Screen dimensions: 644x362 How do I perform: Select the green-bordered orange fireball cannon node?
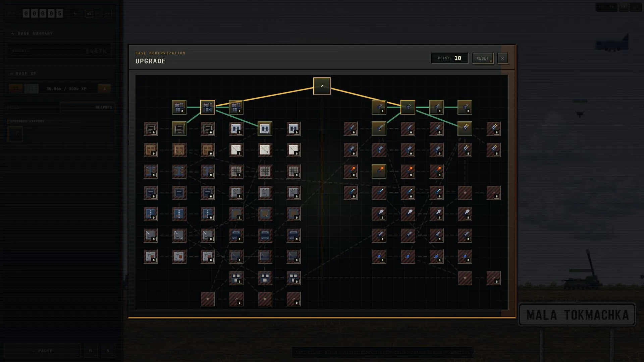[x=379, y=171]
